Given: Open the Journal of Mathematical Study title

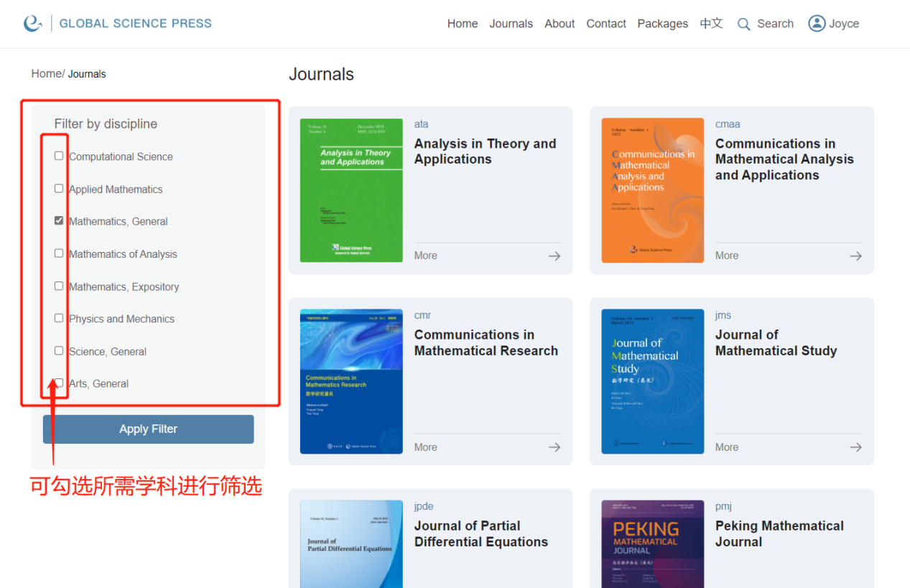Looking at the screenshot, I should (x=776, y=343).
